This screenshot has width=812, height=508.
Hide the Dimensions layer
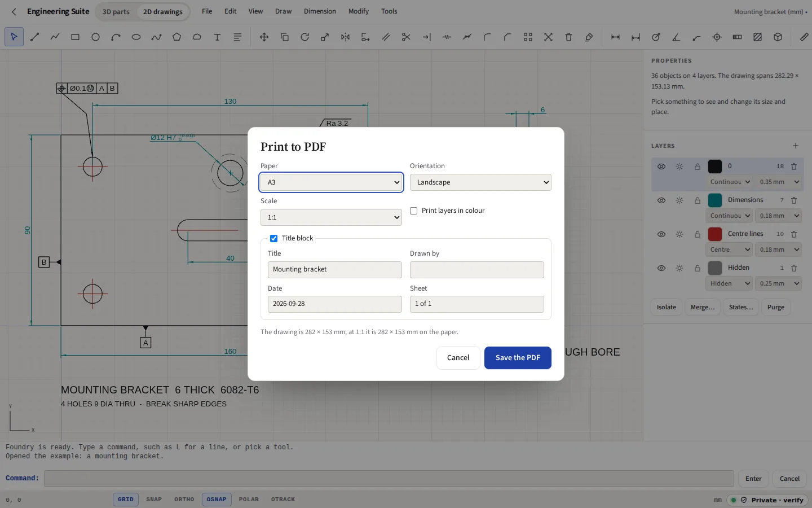(661, 200)
